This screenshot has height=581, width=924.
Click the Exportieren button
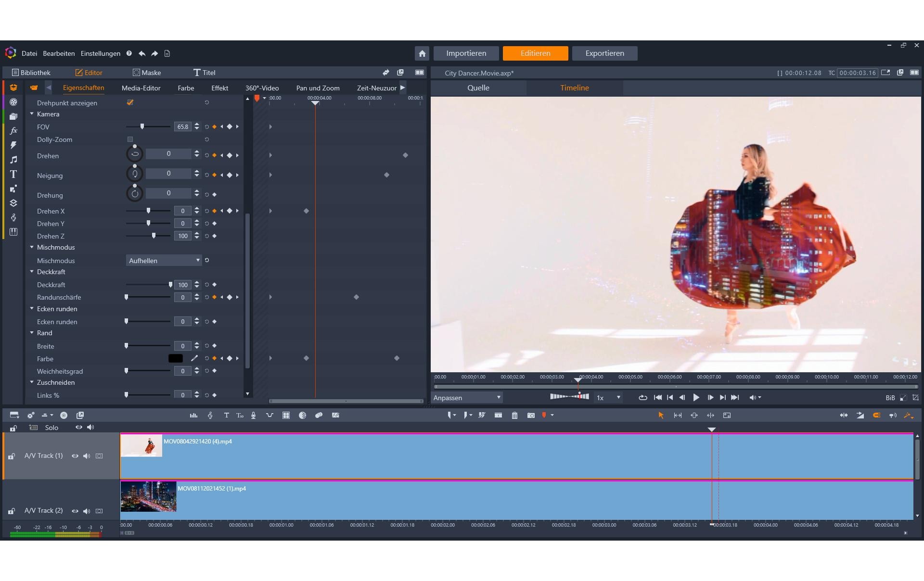[604, 53]
